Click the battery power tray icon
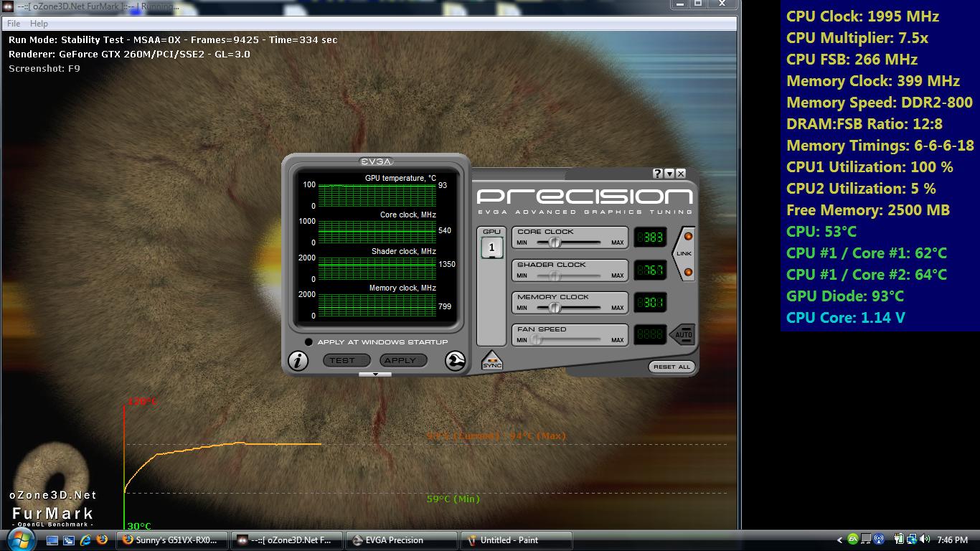 [897, 540]
